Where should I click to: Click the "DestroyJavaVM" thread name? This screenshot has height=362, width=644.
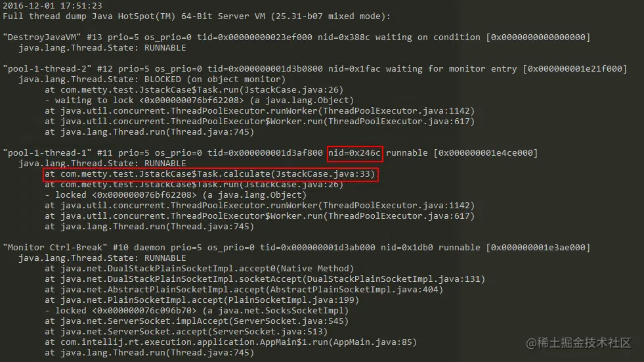pos(42,37)
